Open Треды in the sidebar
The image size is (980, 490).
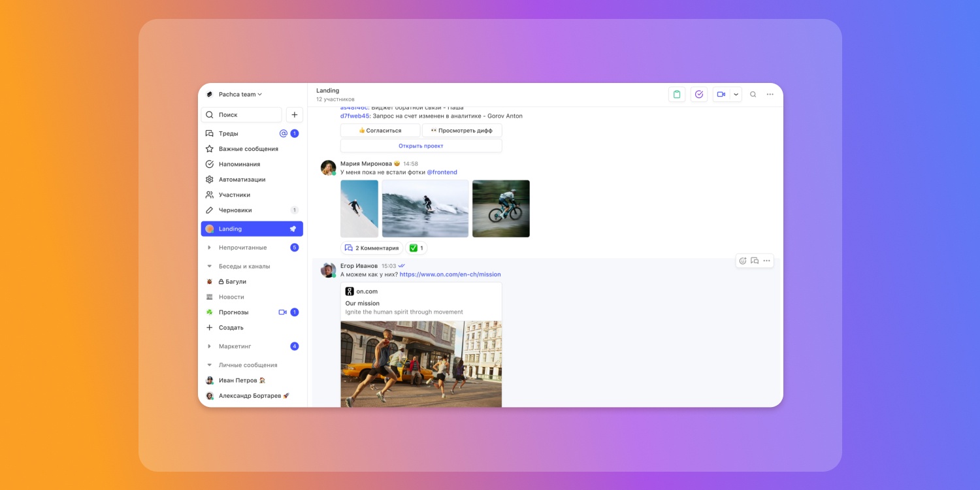point(229,133)
